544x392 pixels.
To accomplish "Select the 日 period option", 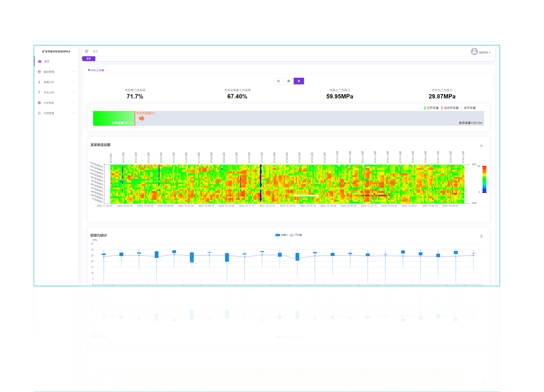I will (x=278, y=81).
